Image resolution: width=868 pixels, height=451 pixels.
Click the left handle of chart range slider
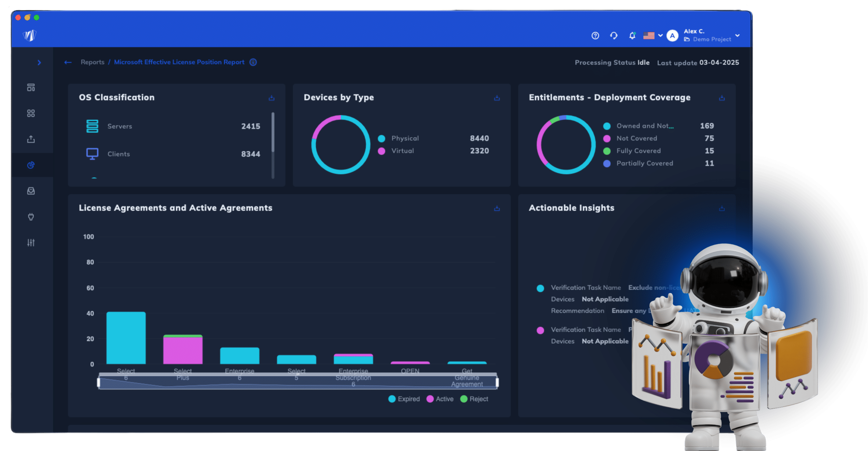coord(99,383)
